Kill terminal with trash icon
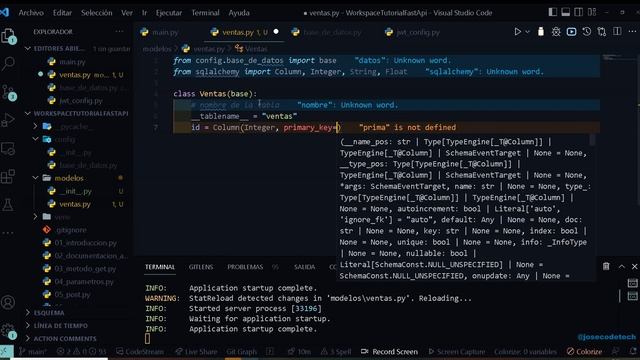This screenshot has height=360, width=640. [x=606, y=267]
